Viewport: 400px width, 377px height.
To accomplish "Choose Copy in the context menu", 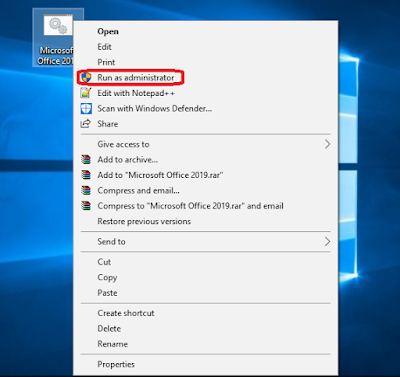I will pyautogui.click(x=107, y=277).
